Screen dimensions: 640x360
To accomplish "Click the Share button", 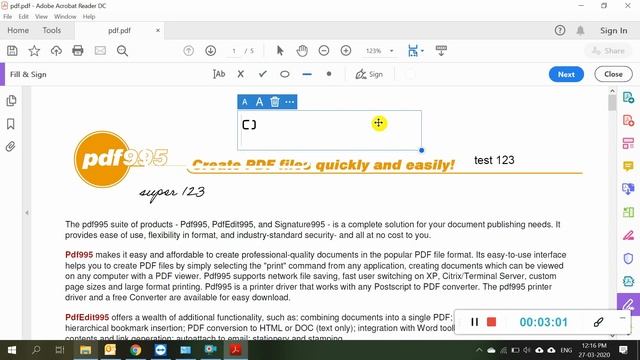I will click(608, 51).
